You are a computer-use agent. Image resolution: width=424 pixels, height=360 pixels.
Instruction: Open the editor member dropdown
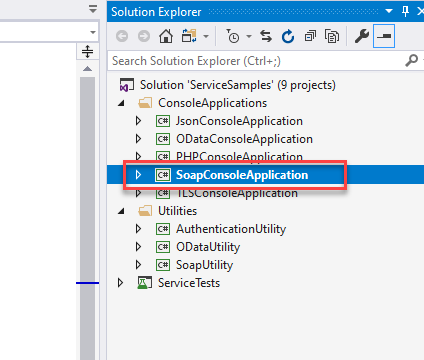[93, 32]
